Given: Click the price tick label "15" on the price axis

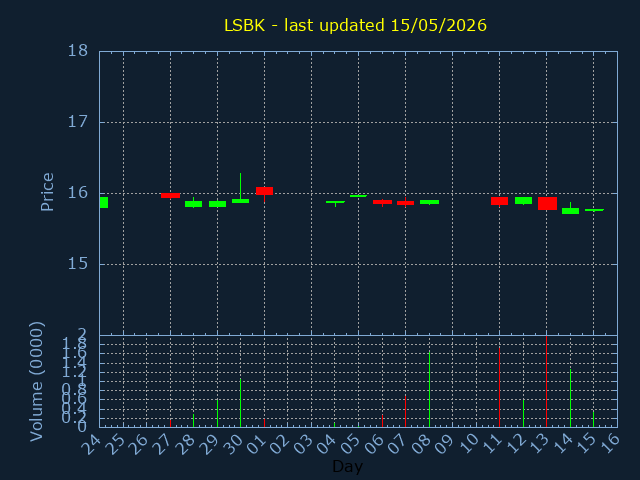Looking at the screenshot, I should click(78, 264).
